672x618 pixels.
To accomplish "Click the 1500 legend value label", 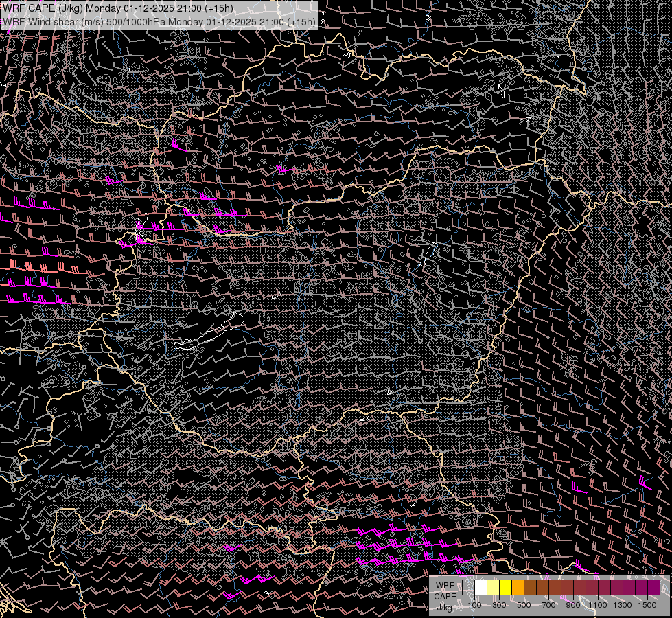I will click(647, 605).
